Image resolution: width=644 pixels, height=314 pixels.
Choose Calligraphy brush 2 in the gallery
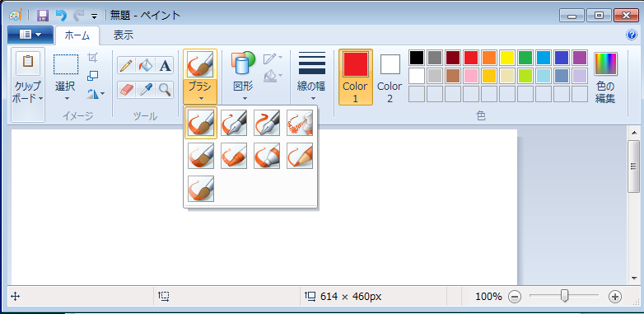tap(267, 123)
